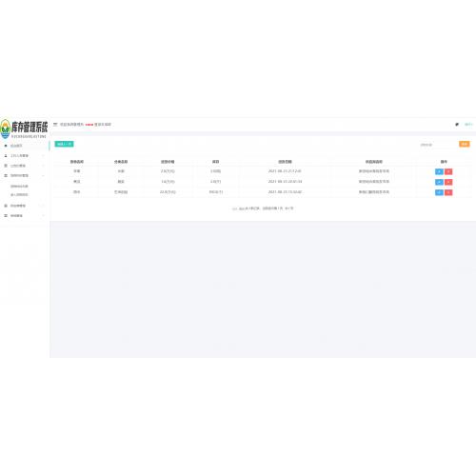This screenshot has height=476, width=476.
Task: Click the dark tag icon beside the username
Action: tap(457, 125)
